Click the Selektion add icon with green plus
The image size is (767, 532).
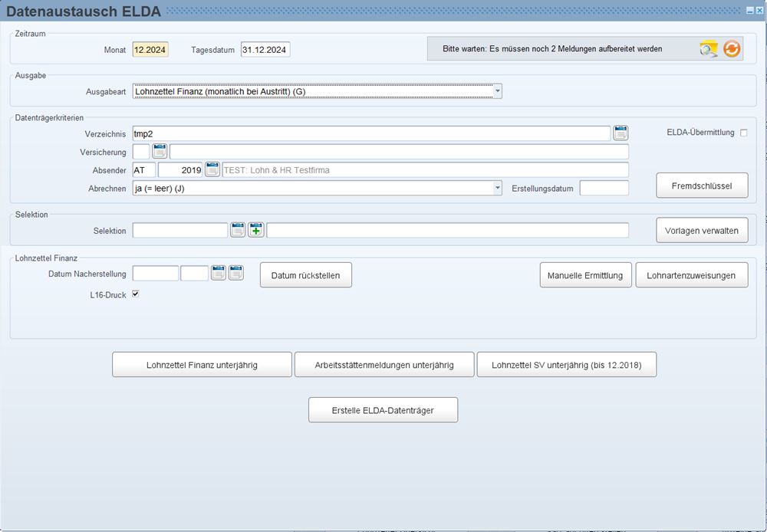click(256, 230)
